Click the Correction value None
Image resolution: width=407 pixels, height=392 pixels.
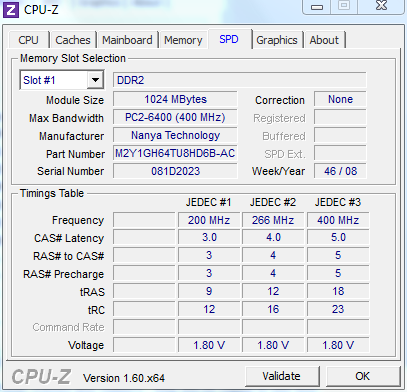(340, 99)
